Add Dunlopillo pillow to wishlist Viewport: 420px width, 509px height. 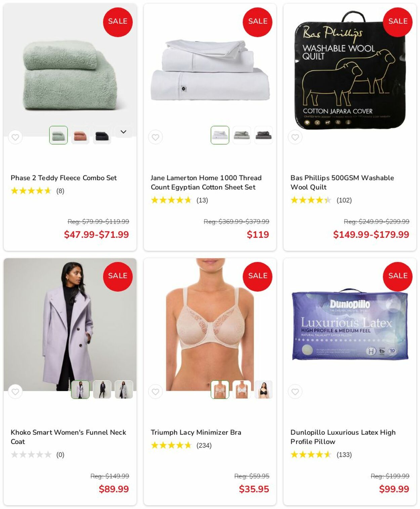pos(295,392)
